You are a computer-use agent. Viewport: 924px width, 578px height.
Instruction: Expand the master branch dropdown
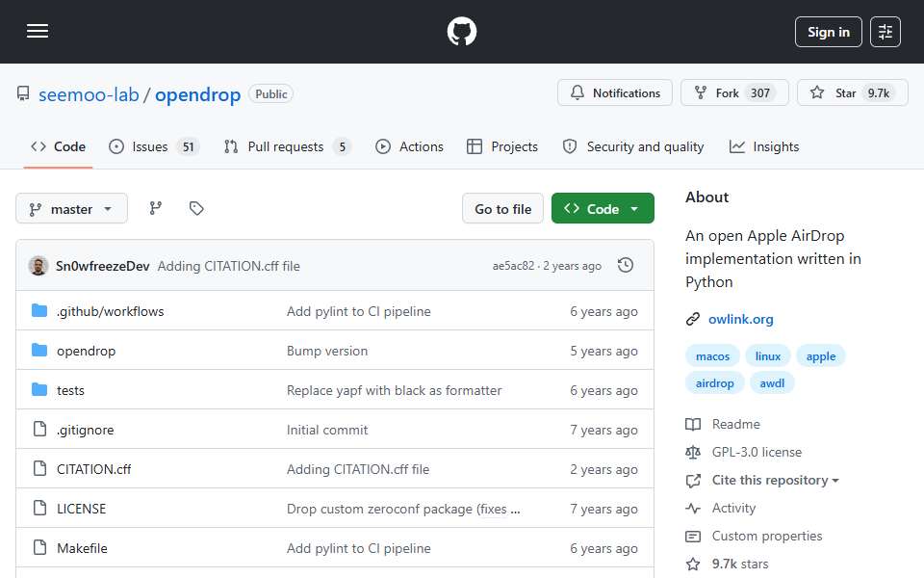[x=72, y=209]
